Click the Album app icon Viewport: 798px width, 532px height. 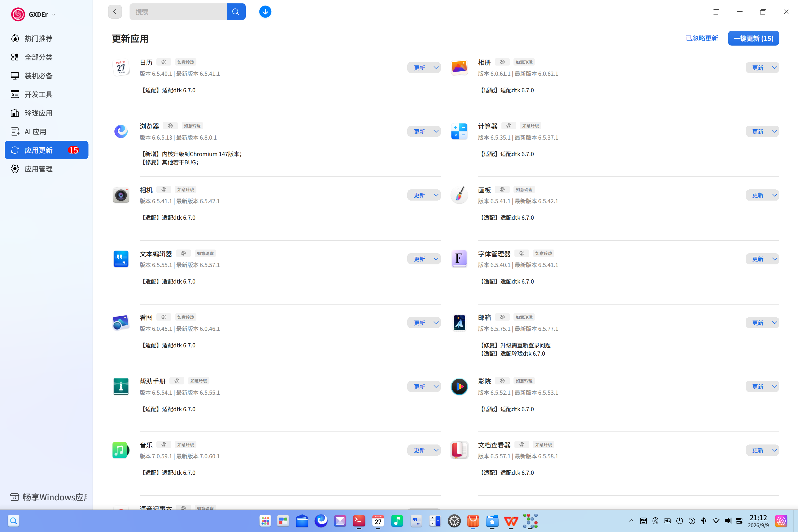(x=459, y=68)
